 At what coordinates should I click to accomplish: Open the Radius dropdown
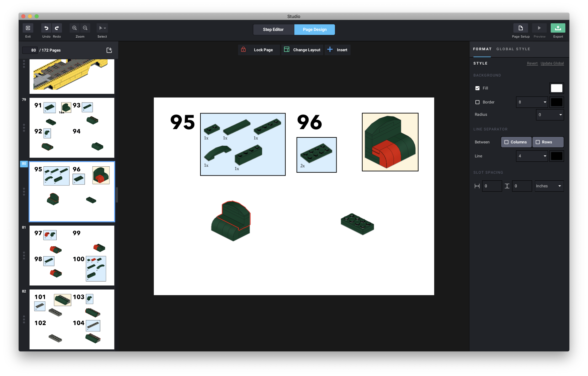click(550, 115)
